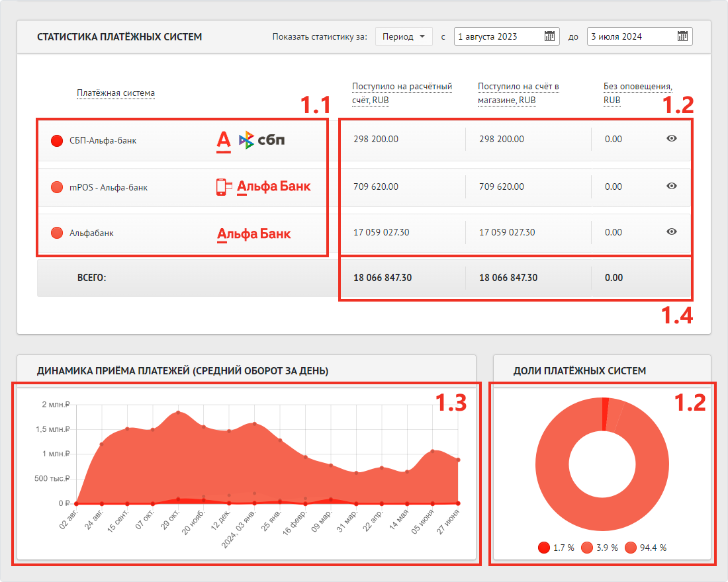Click the Альфа Банк logo in Альфабанк row
Viewport: 728px width, 582px height.
[x=254, y=233]
